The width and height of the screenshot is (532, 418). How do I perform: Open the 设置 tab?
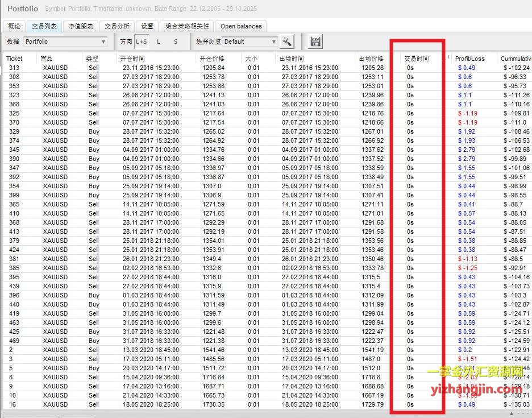coord(147,26)
